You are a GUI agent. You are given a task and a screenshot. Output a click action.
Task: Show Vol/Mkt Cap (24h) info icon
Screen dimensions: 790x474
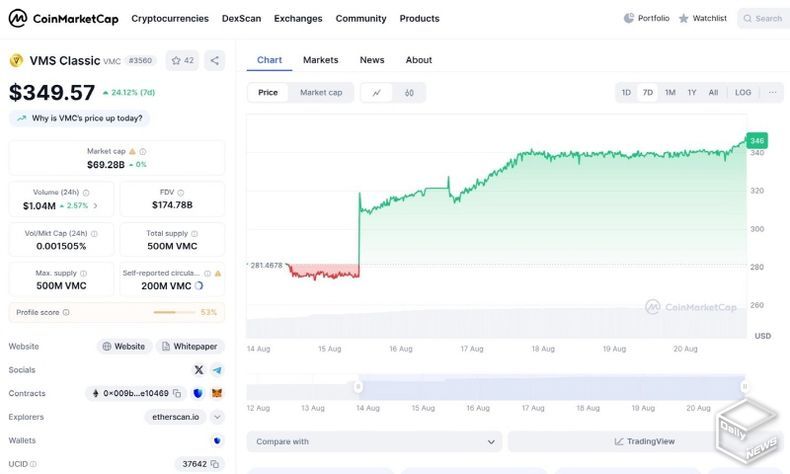94,234
